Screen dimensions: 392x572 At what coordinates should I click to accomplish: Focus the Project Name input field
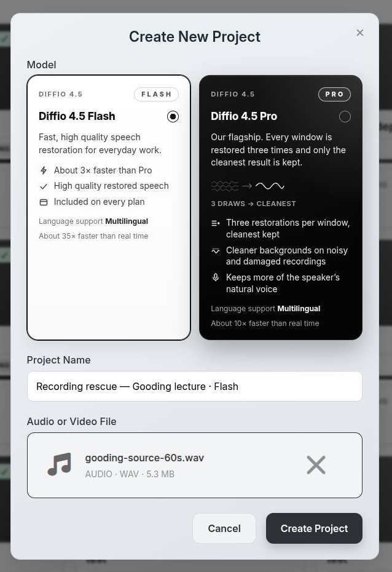[x=195, y=386]
